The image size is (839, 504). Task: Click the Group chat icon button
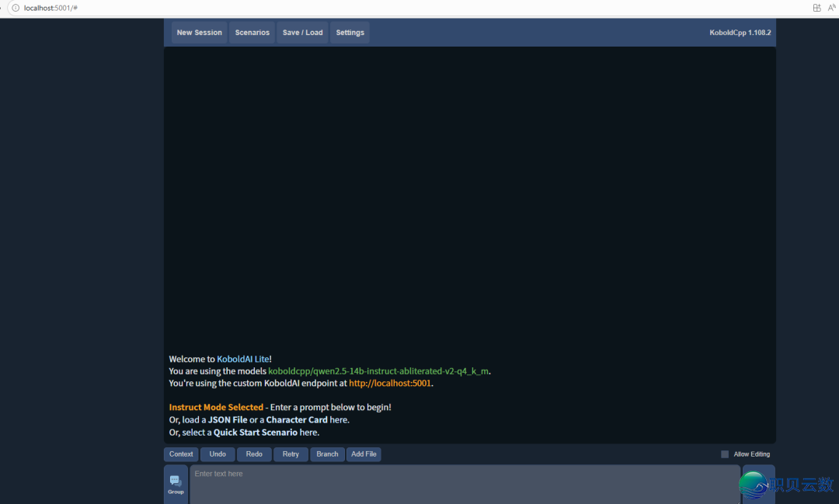[x=176, y=484]
